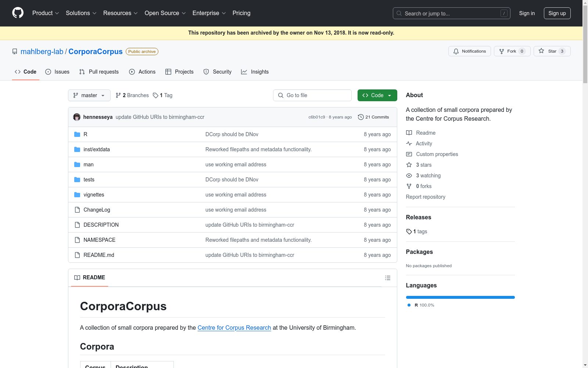The width and height of the screenshot is (588, 368).
Task: Click the tag icon next to 1 Tag
Action: point(155,95)
